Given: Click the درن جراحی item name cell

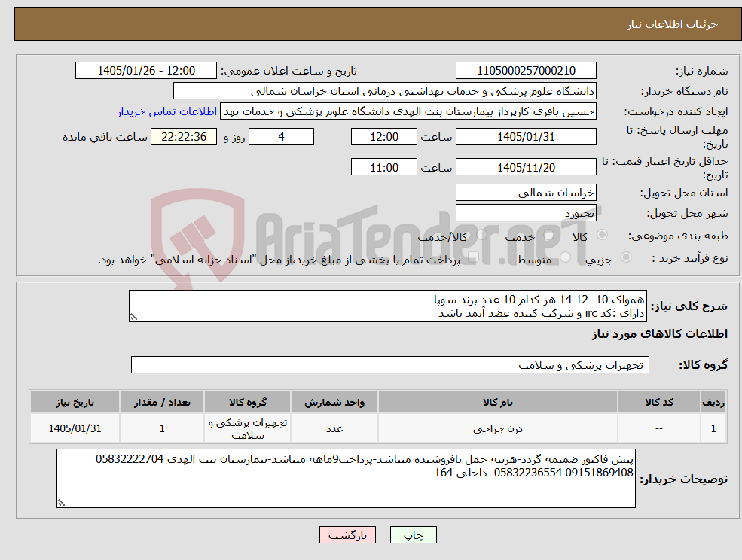Looking at the screenshot, I should [x=498, y=428].
